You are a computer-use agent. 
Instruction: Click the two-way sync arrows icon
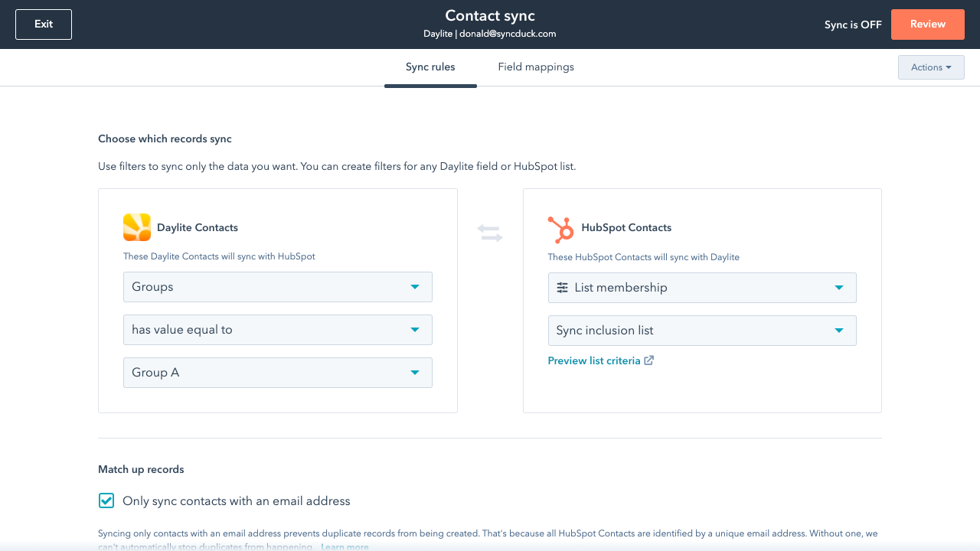pos(490,233)
